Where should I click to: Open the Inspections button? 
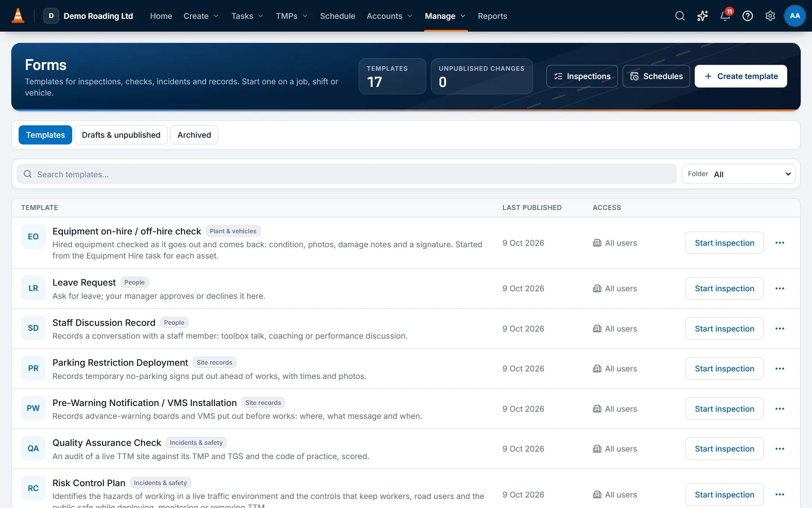[x=582, y=76]
